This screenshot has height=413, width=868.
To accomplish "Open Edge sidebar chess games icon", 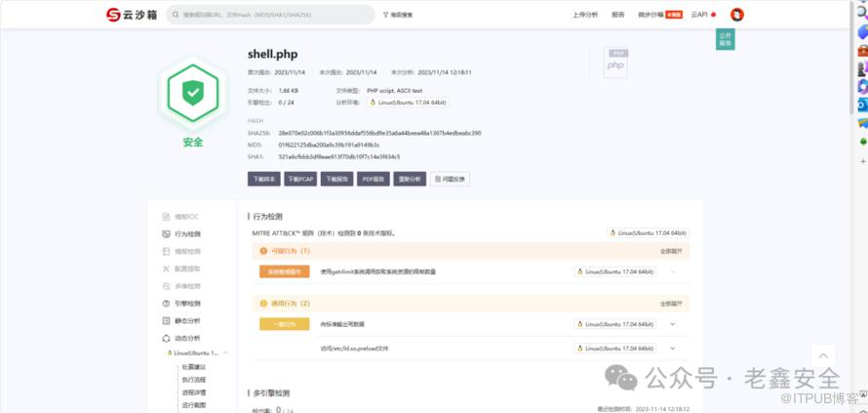I will (x=862, y=68).
